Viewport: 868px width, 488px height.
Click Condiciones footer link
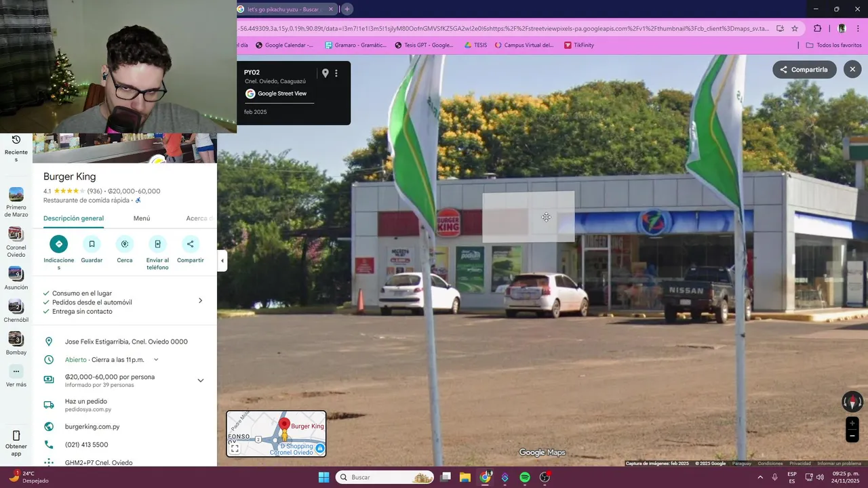coord(770,464)
